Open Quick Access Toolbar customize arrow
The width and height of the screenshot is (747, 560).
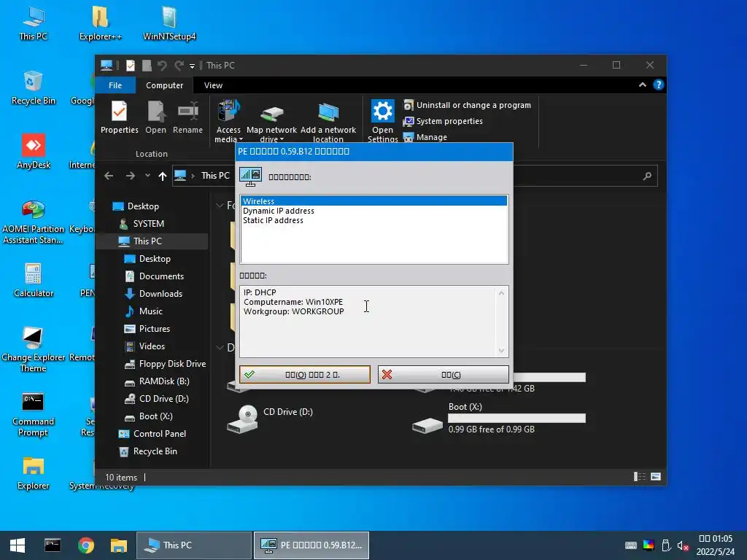[x=192, y=66]
